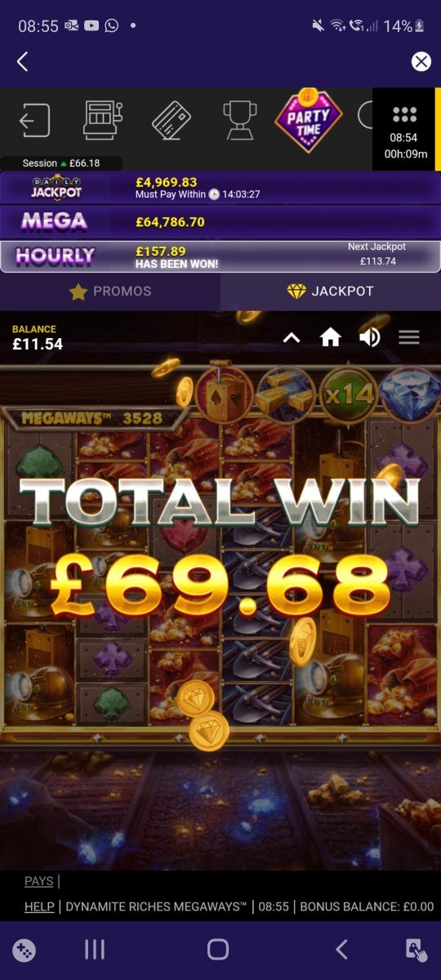Select the Mega jackpot row
Image resolution: width=441 pixels, height=980 pixels.
tap(220, 221)
